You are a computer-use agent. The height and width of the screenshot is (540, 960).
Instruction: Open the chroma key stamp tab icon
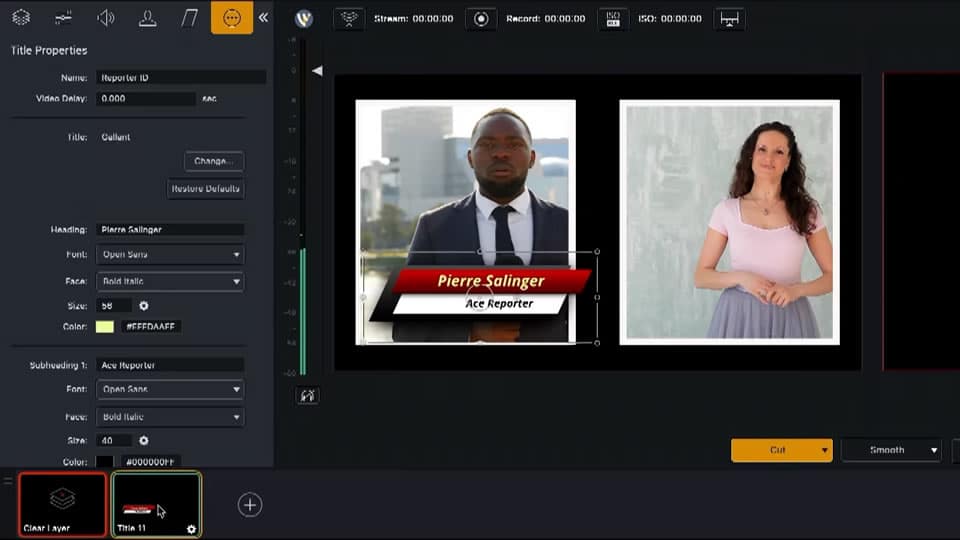147,18
